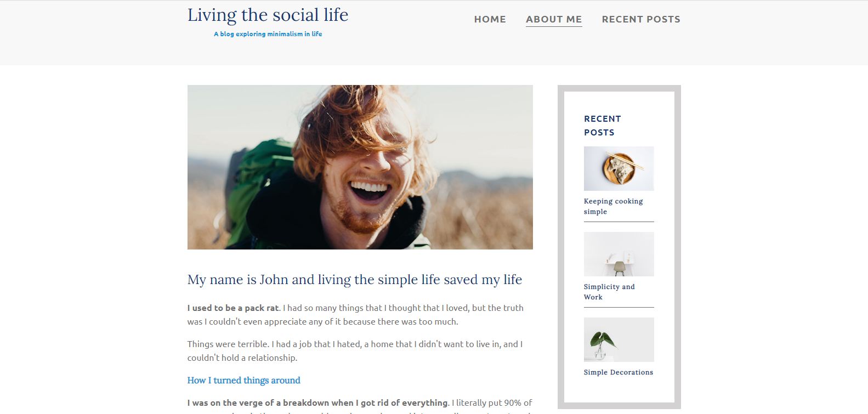The image size is (868, 414).
Task: Click the gray border of the sidebar widget
Action: tap(561, 247)
